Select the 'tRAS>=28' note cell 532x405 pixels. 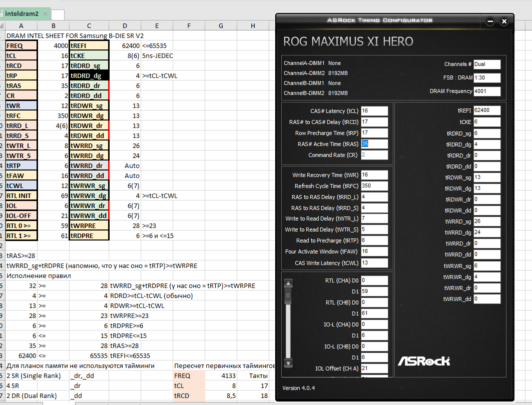(21, 255)
